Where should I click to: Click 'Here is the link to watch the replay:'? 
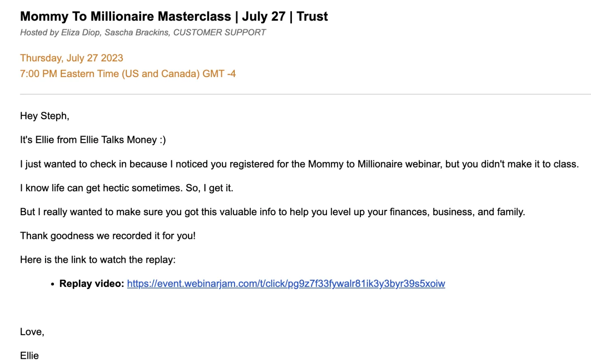(97, 260)
